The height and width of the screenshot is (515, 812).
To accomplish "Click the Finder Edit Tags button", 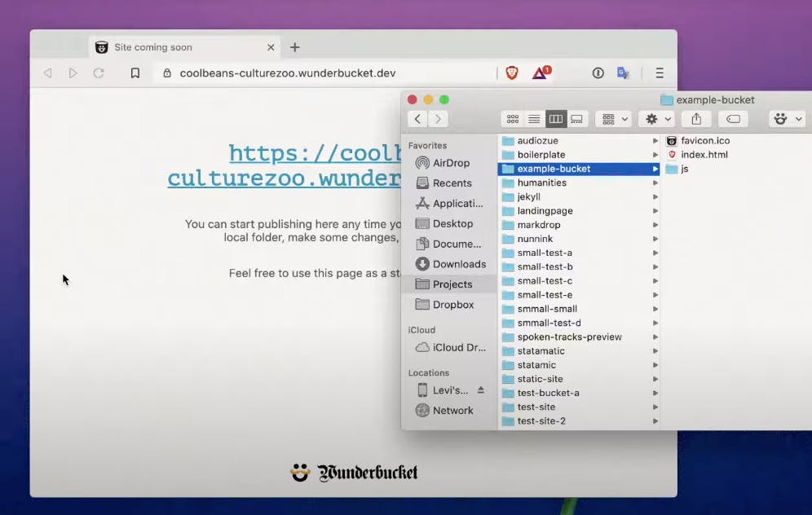I will (x=733, y=119).
